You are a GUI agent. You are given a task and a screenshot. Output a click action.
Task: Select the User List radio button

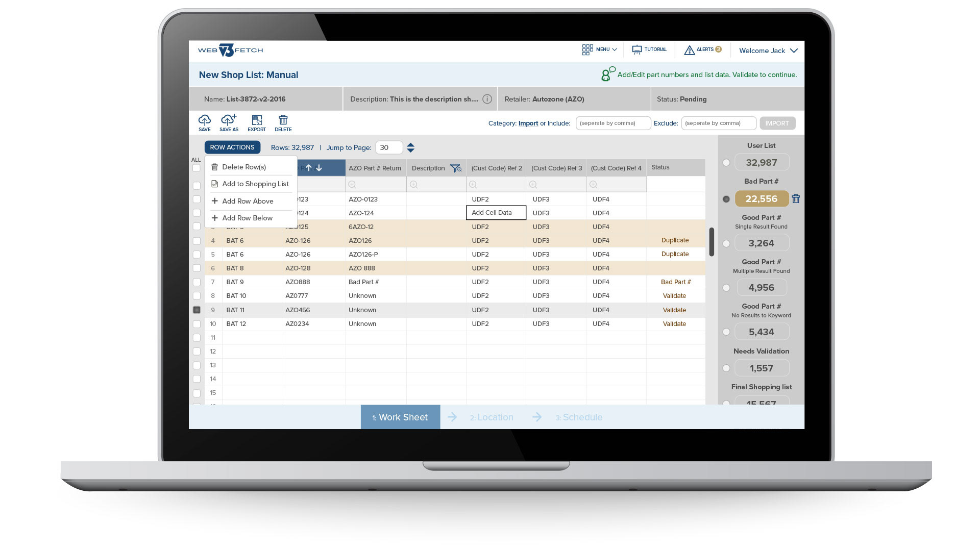click(726, 163)
